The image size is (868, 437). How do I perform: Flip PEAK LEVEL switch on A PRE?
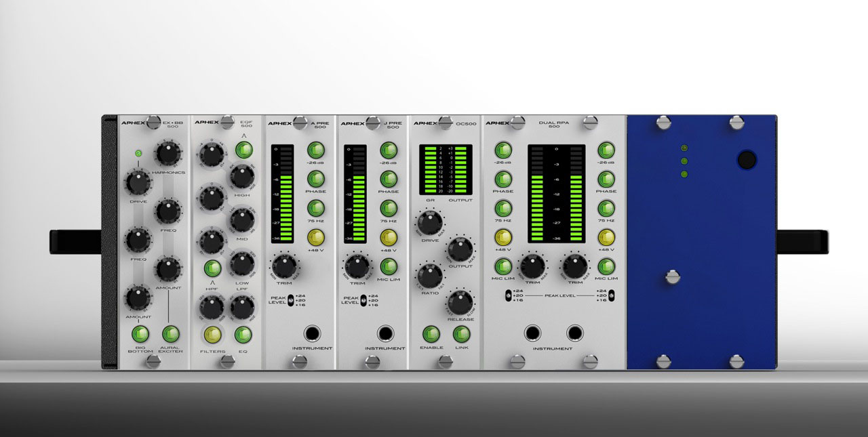coord(290,299)
